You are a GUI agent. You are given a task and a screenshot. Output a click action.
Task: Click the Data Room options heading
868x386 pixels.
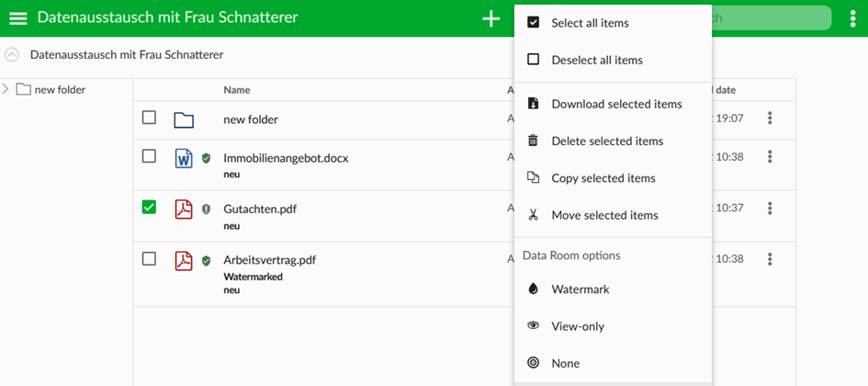point(571,255)
